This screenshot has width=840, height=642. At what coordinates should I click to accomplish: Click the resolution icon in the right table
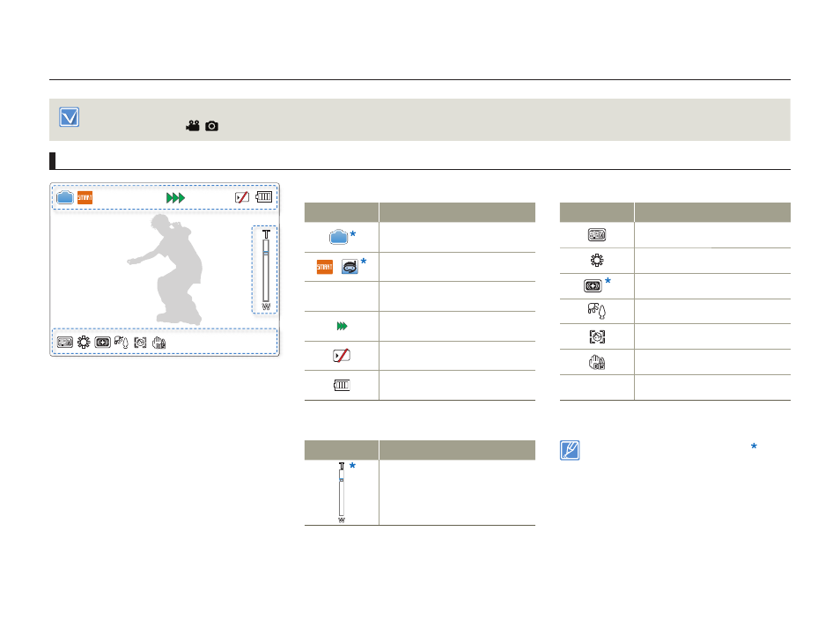coord(597,235)
